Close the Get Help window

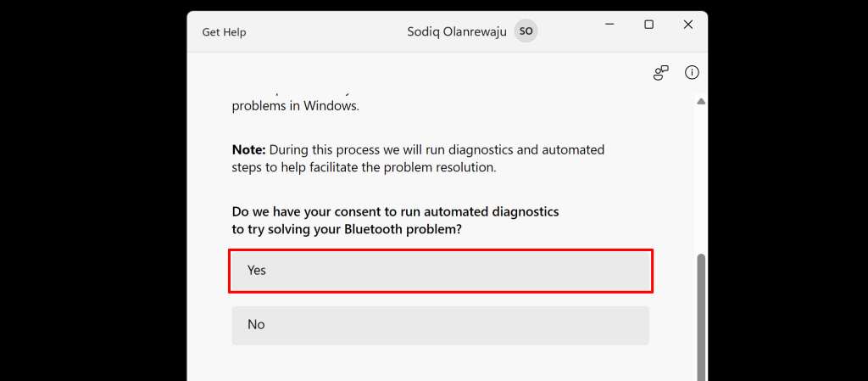click(687, 25)
